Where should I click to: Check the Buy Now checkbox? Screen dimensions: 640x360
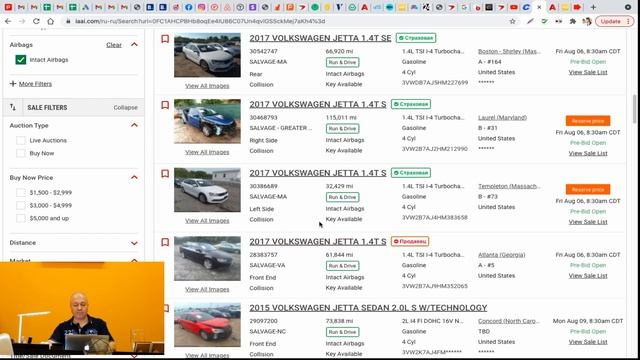coord(20,153)
